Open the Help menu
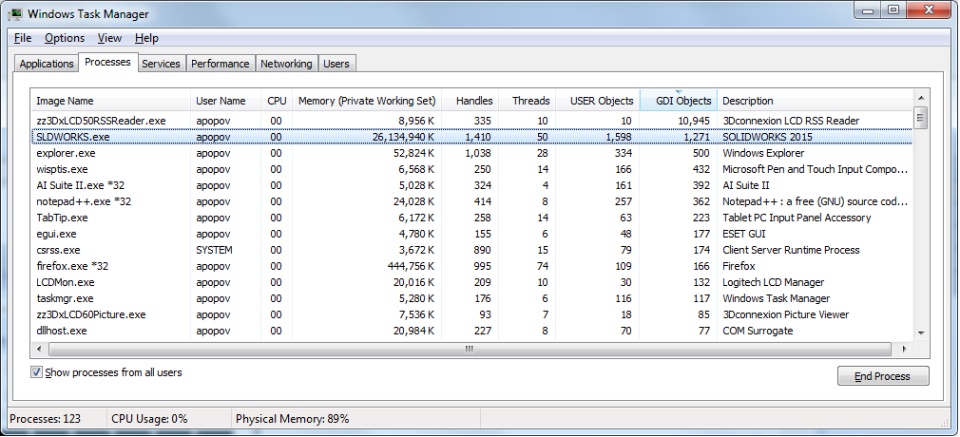The height and width of the screenshot is (437, 960). point(147,38)
